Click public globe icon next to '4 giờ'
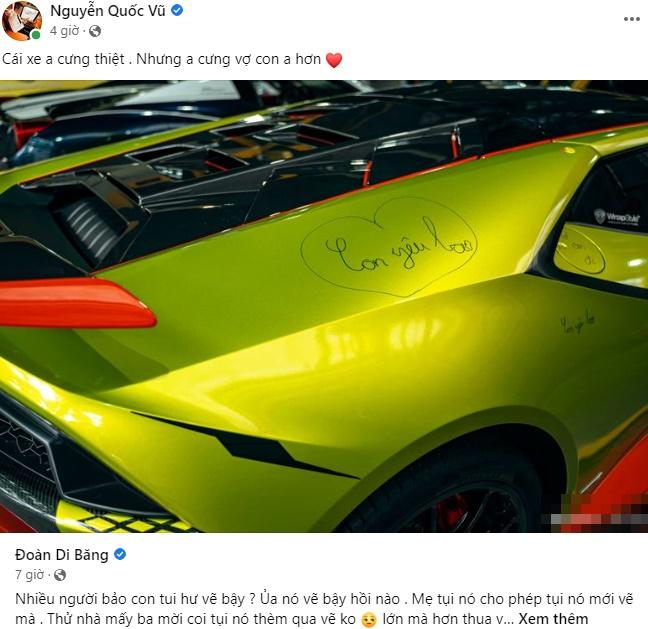Viewport: 648px width, 629px height. [95, 31]
